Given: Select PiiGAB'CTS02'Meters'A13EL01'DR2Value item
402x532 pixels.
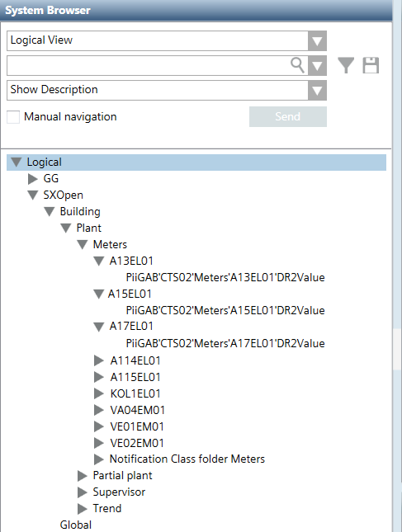Looking at the screenshot, I should point(225,277).
